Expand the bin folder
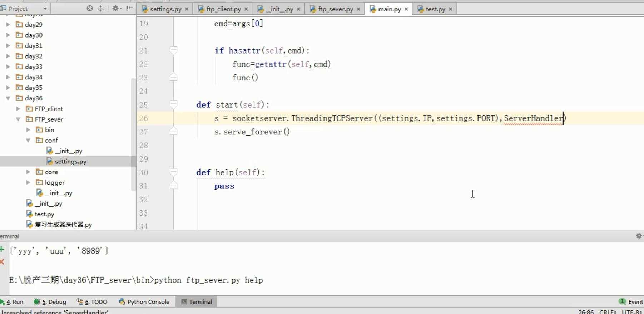 28,130
